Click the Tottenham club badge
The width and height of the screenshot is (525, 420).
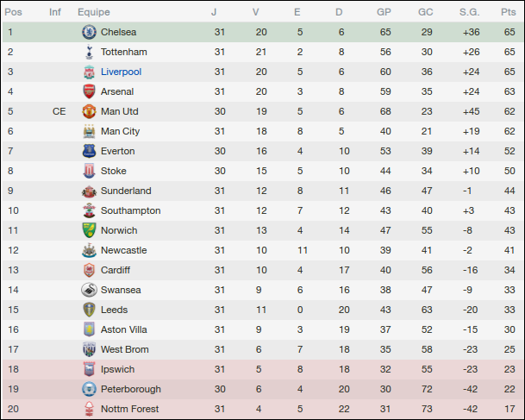89,52
